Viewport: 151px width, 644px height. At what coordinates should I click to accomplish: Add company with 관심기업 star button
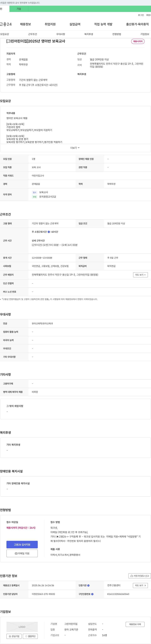14,636
